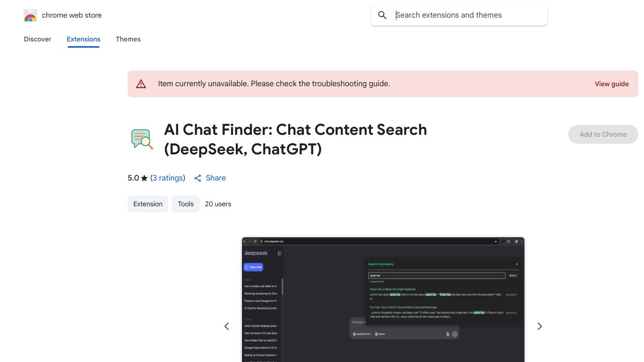Click the red warning triangle icon
Viewport: 644px width, 362px height.
point(141,84)
